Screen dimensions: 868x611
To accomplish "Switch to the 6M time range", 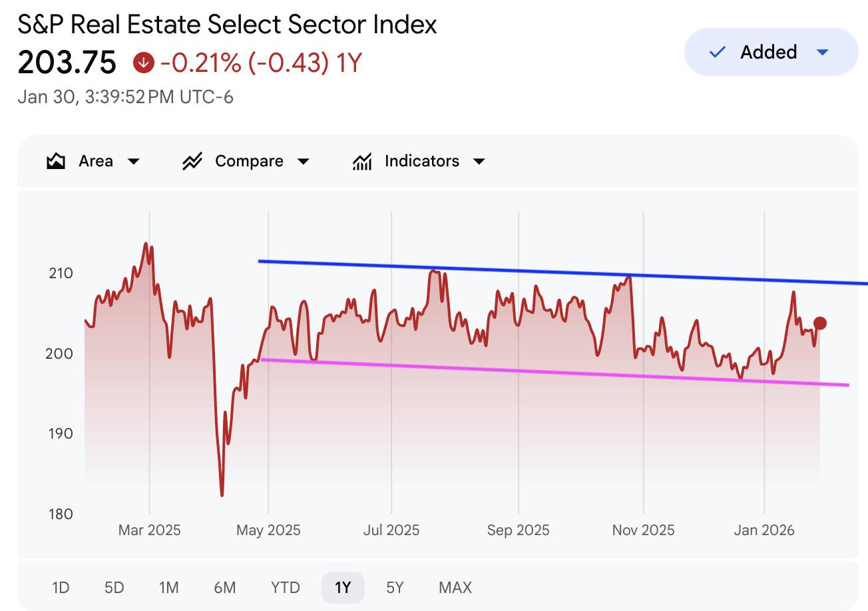I will 225,588.
